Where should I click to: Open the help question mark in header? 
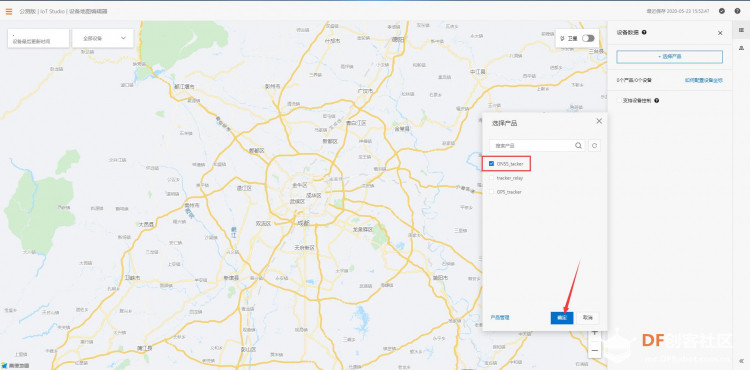pyautogui.click(x=737, y=11)
